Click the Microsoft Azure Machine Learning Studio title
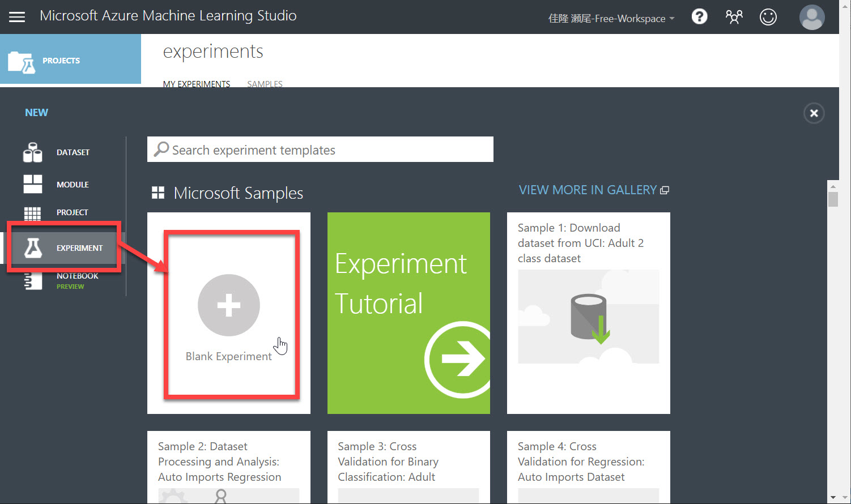The width and height of the screenshot is (851, 504). coord(168,16)
